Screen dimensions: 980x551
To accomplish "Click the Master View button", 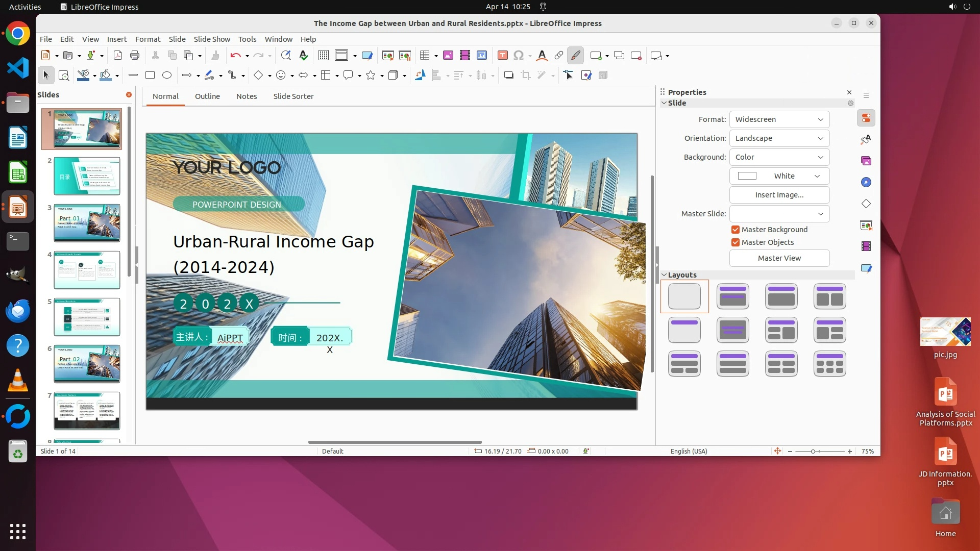I will [779, 258].
